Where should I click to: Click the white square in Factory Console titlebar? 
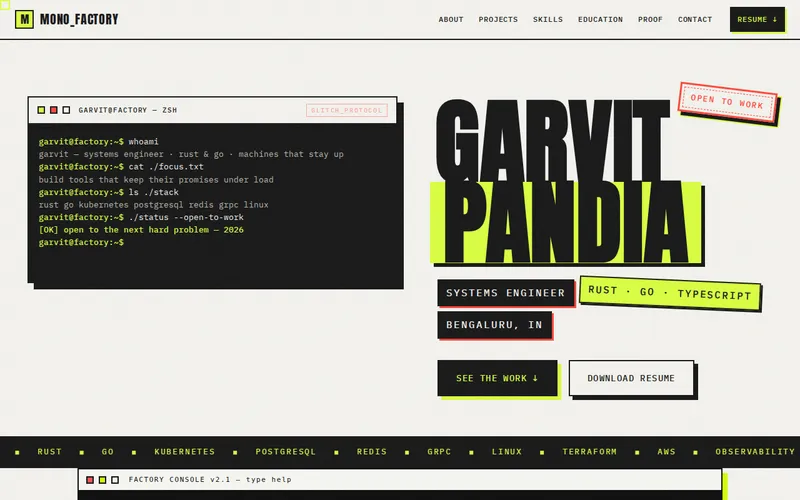(x=115, y=480)
